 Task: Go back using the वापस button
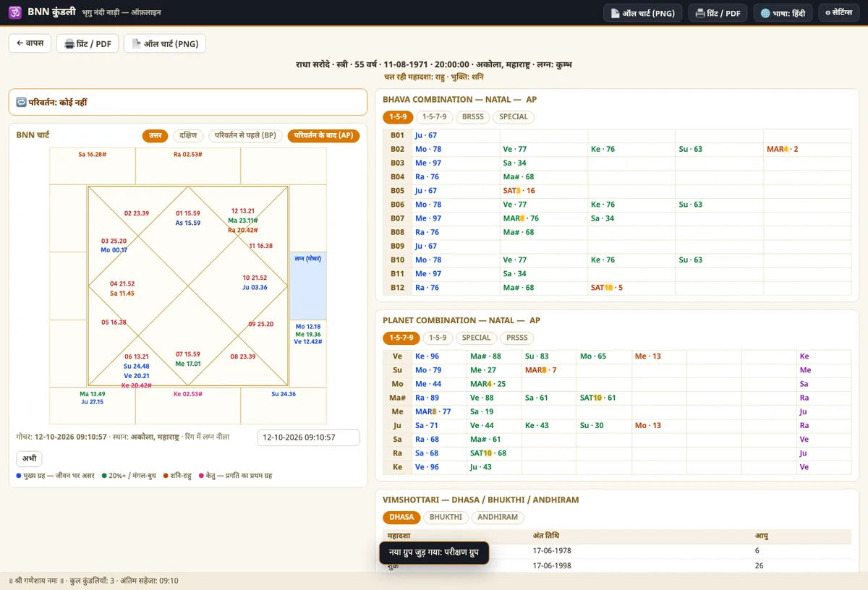30,43
